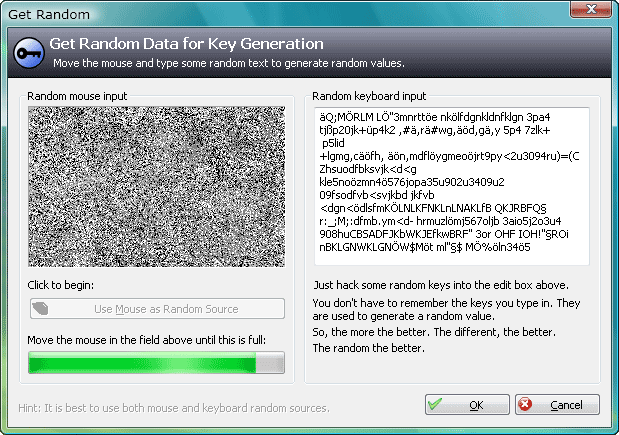Click inside the random mouse noise field
Screen dimensions: 619x435
[156, 186]
